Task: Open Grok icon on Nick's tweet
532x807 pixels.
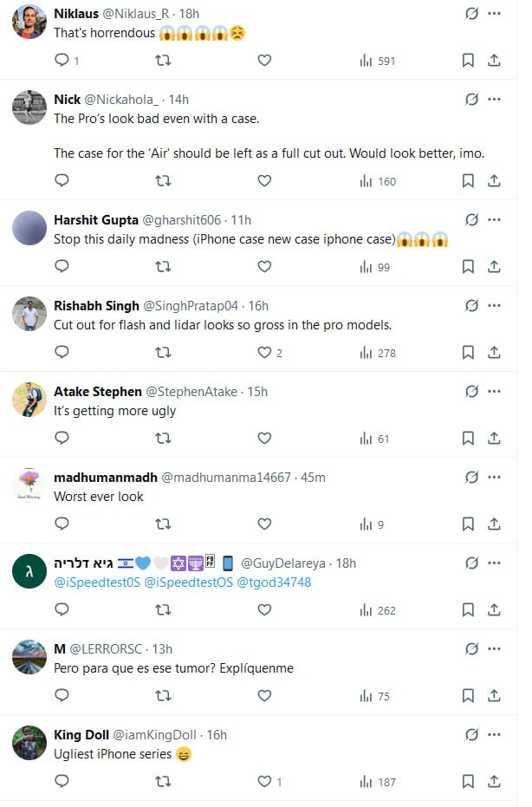Action: pyautogui.click(x=471, y=100)
